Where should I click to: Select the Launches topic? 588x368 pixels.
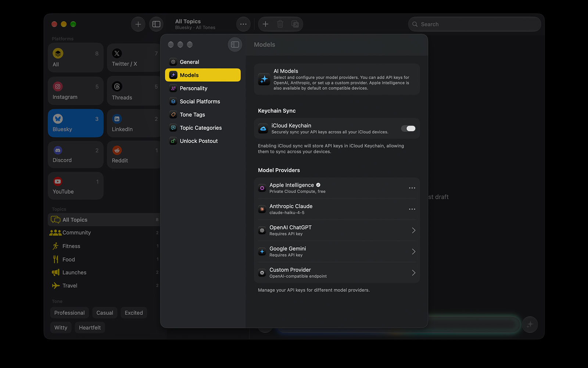(x=104, y=272)
